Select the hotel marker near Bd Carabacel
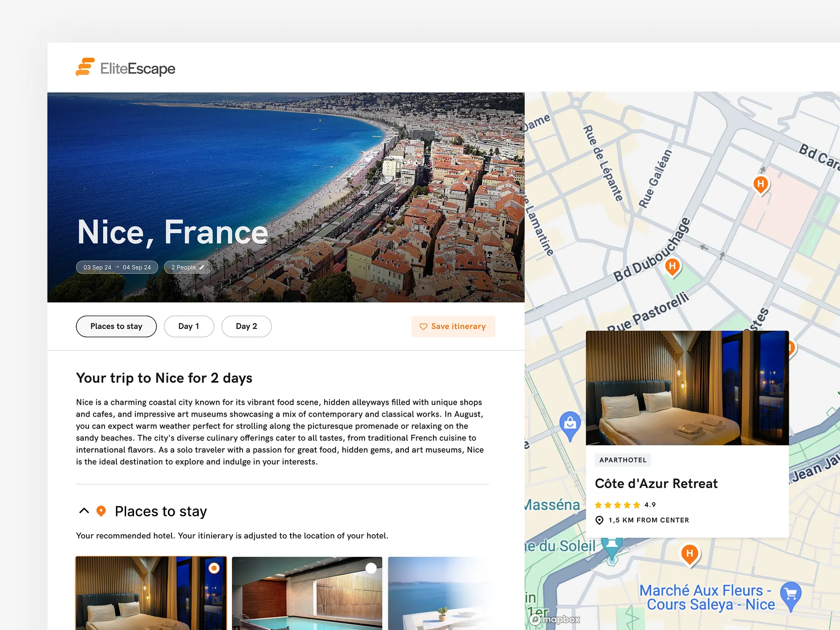Image resolution: width=840 pixels, height=630 pixels. [x=761, y=184]
